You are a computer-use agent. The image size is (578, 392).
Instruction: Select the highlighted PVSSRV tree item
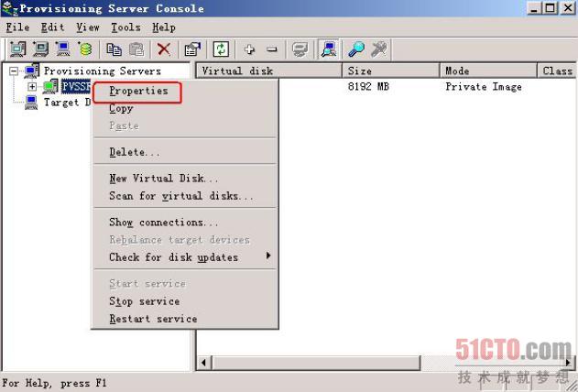click(x=76, y=87)
